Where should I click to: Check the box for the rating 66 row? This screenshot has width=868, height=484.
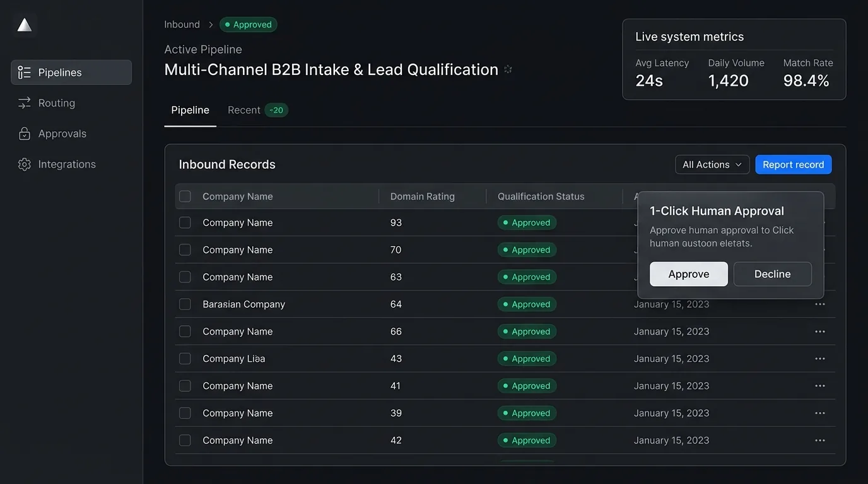coord(185,331)
